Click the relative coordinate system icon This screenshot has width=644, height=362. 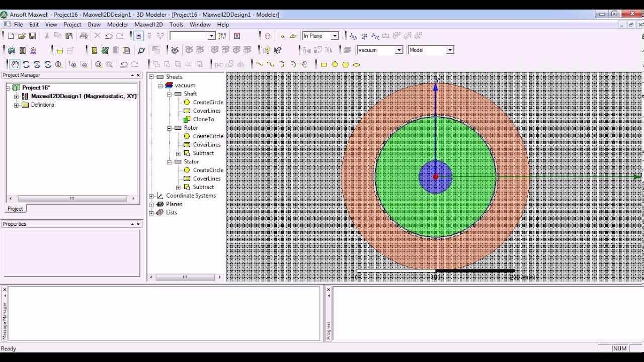(353, 36)
